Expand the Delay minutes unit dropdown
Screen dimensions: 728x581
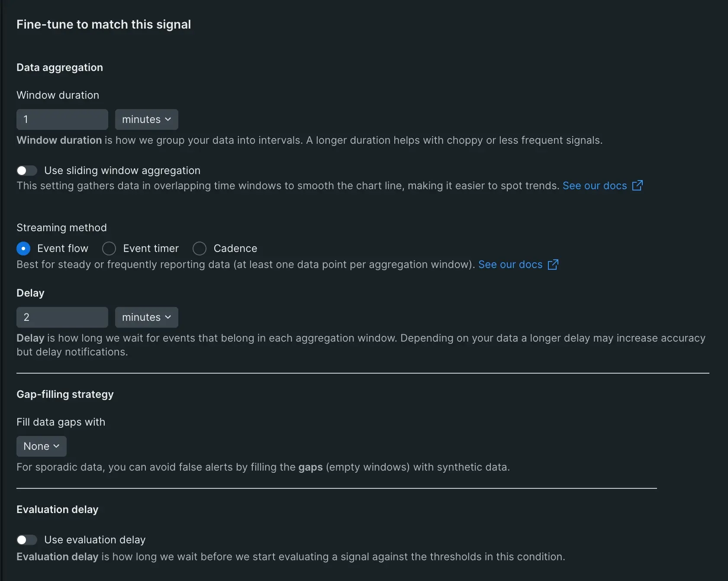(146, 317)
